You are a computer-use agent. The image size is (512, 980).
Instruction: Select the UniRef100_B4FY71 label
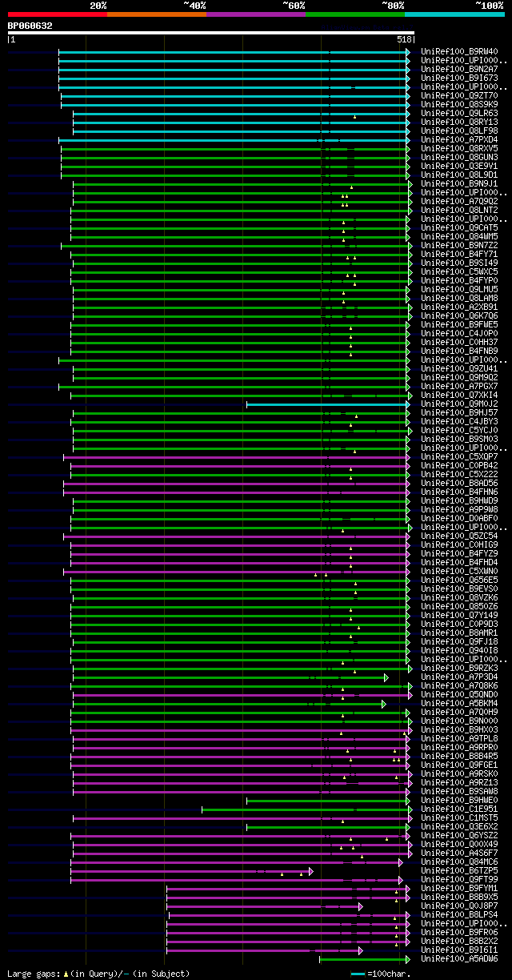tap(459, 255)
